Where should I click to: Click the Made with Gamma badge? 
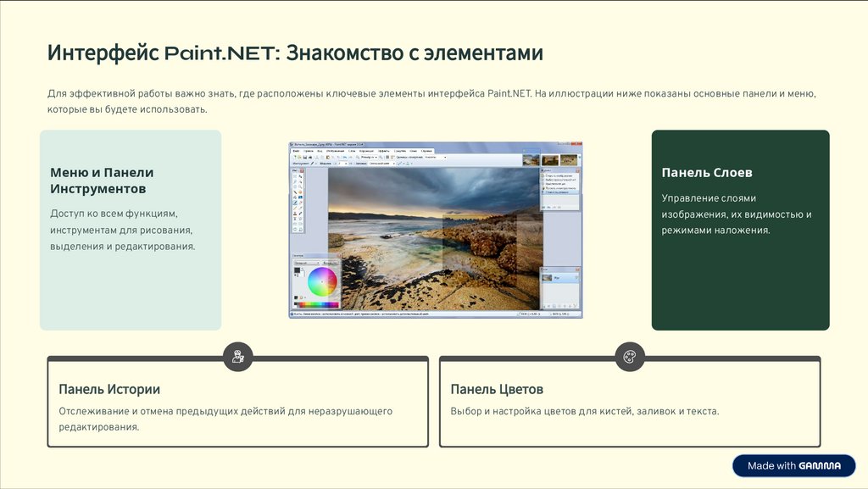pyautogui.click(x=793, y=466)
